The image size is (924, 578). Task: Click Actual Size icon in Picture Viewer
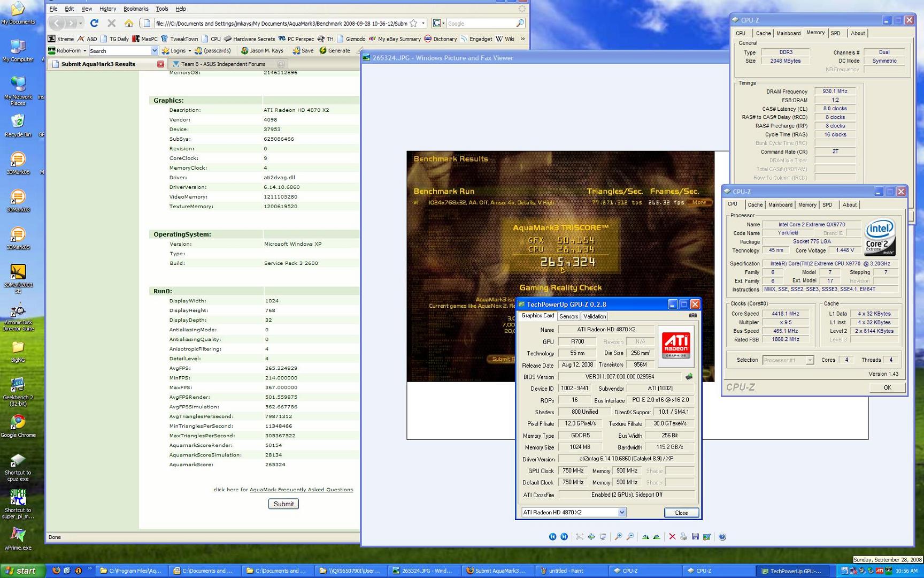point(591,537)
